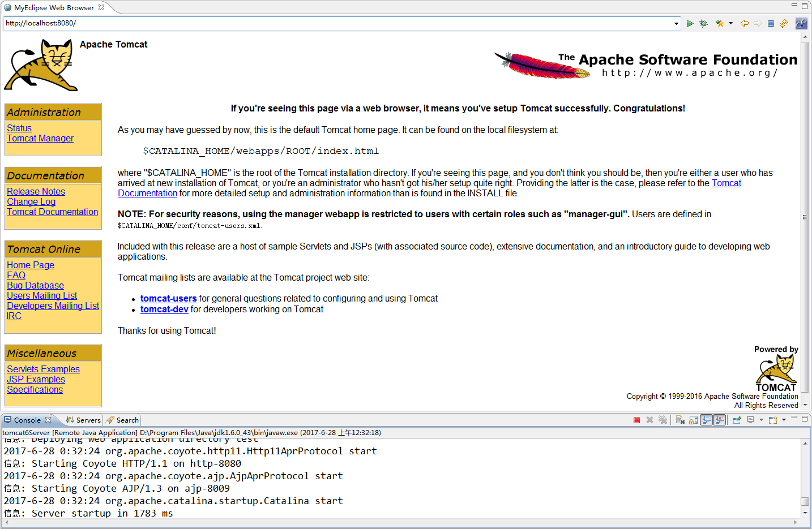Click Remove Launch gray X in Console
The height and width of the screenshot is (529, 812).
point(649,420)
